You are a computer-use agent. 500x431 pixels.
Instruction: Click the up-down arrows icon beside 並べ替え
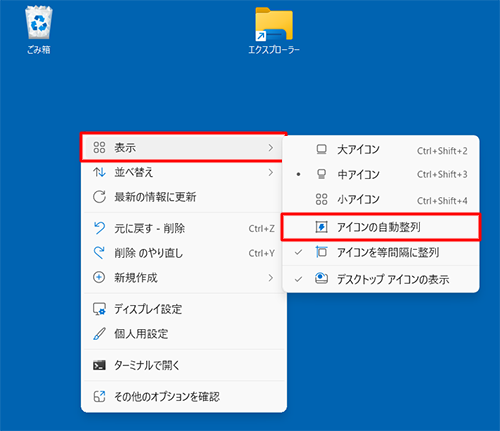pyautogui.click(x=99, y=172)
